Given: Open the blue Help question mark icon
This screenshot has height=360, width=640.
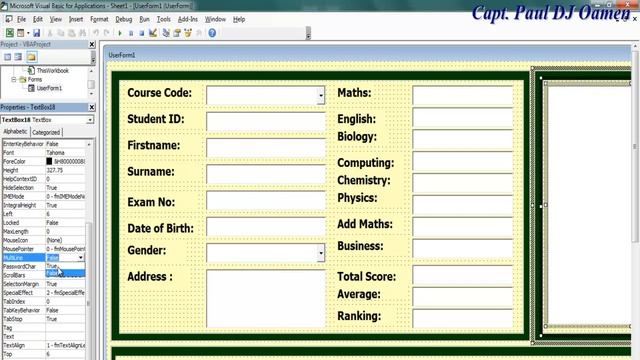Looking at the screenshot, I should (212, 33).
